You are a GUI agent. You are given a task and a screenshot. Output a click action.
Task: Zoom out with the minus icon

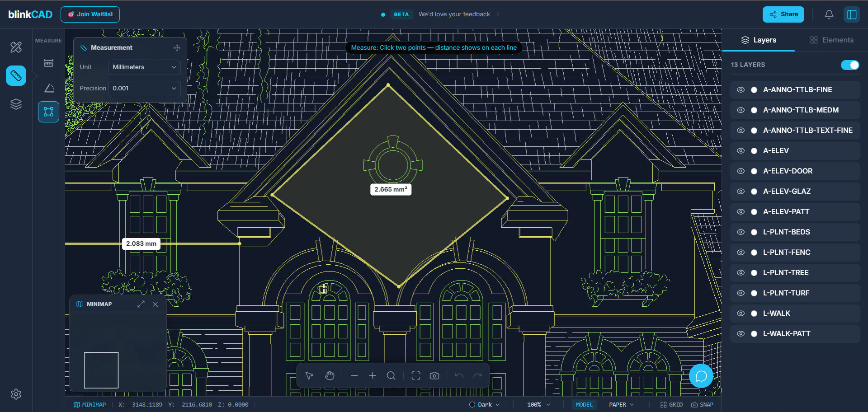[x=354, y=375]
